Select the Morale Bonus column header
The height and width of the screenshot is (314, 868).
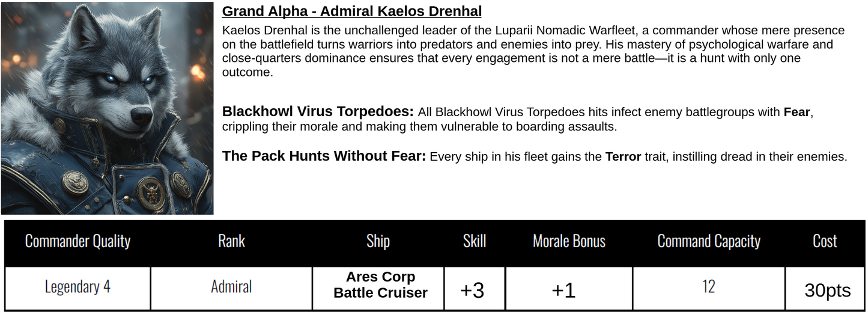coord(569,241)
